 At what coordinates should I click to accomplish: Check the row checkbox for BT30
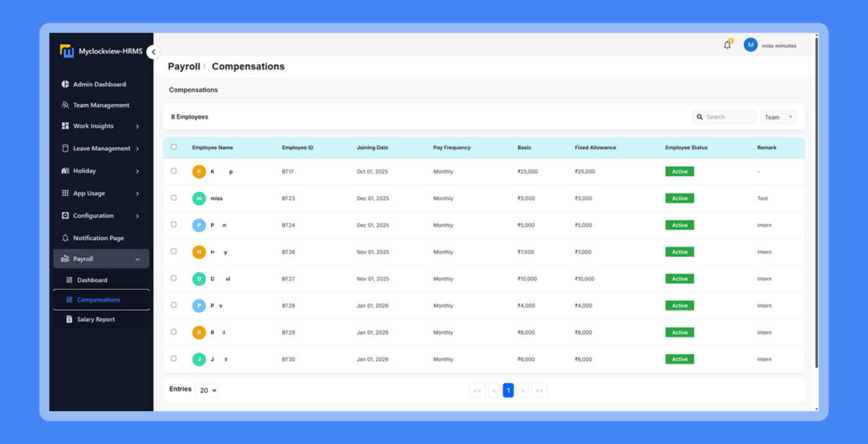click(x=174, y=358)
